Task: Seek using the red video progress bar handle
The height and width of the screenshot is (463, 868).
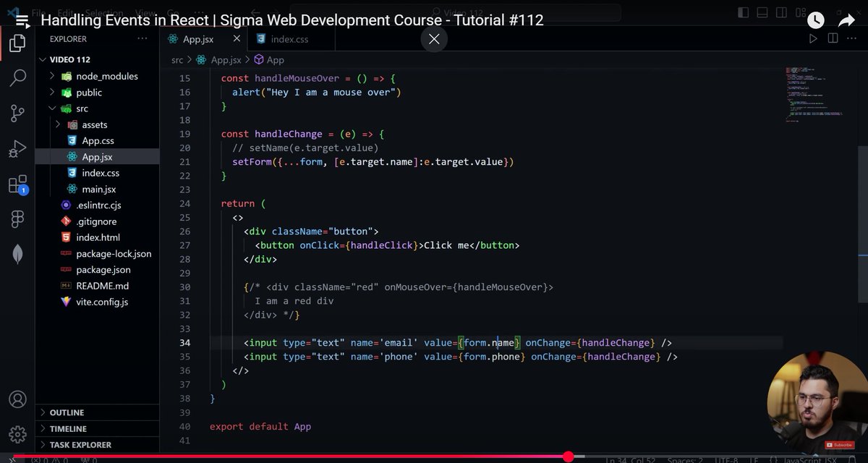Action: tap(569, 456)
